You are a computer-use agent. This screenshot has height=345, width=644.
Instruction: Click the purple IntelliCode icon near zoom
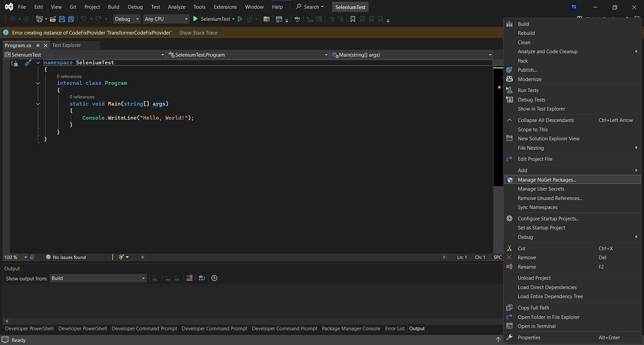32,257
